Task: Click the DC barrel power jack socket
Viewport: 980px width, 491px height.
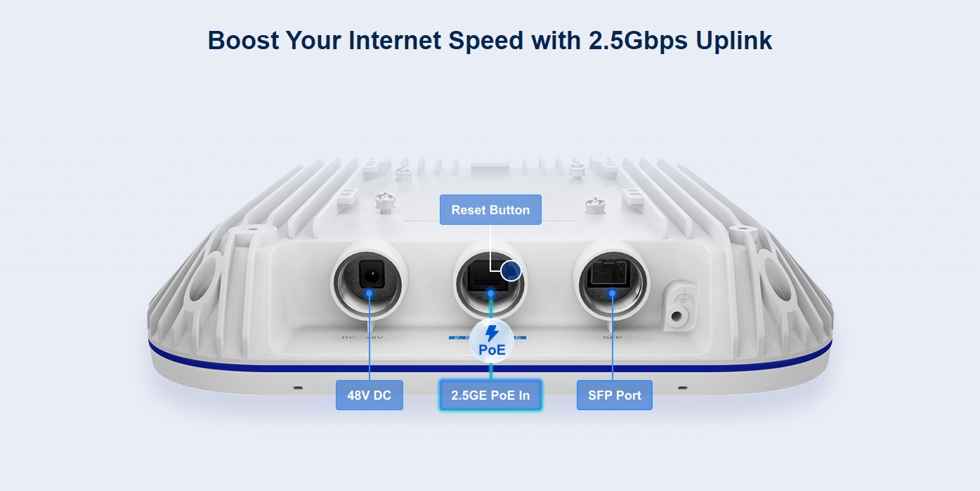Action: [x=370, y=273]
